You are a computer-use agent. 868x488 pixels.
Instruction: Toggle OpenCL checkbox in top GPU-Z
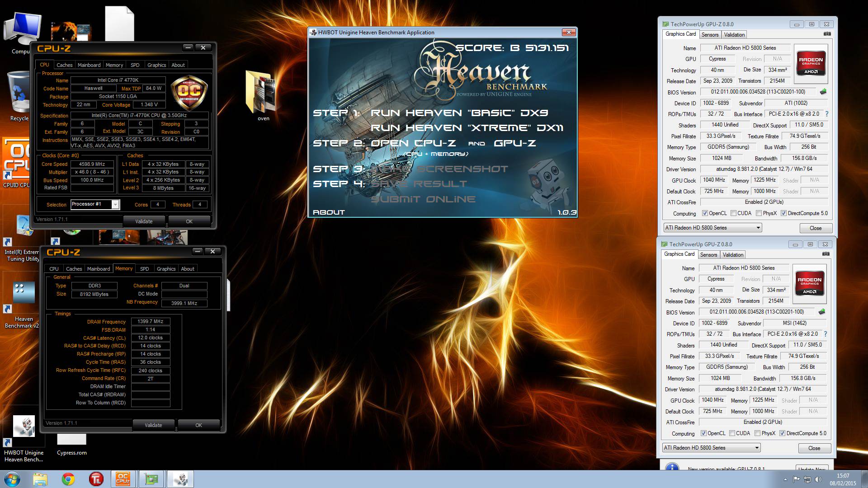[705, 213]
